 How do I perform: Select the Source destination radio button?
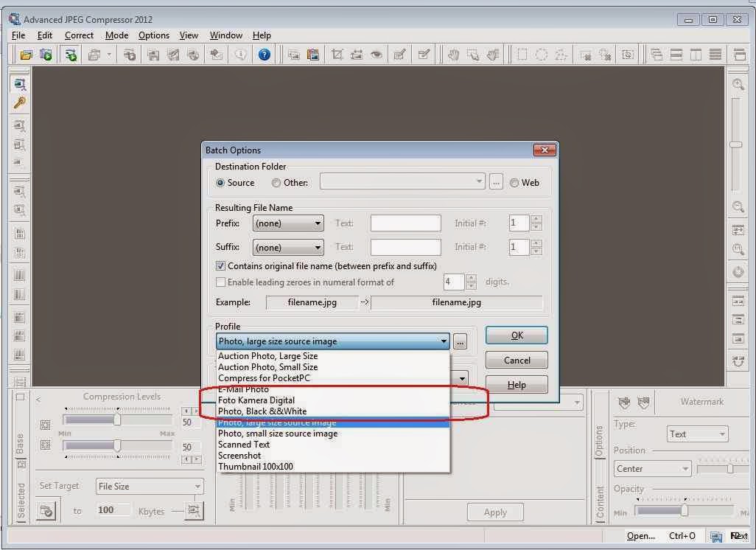click(220, 183)
